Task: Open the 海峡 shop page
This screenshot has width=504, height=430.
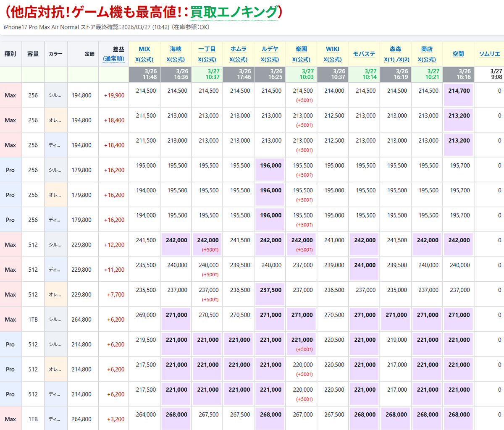Action: (x=176, y=48)
